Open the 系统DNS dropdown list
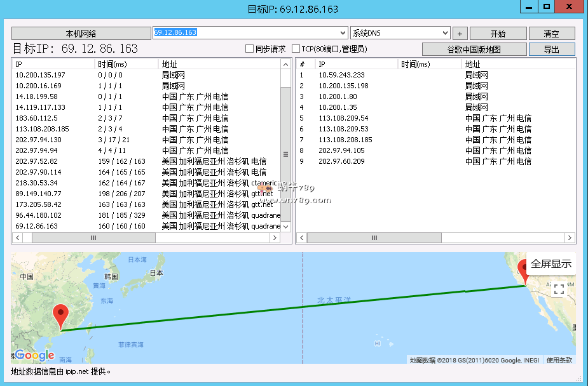Viewport: 588px width, 386px height. click(445, 33)
